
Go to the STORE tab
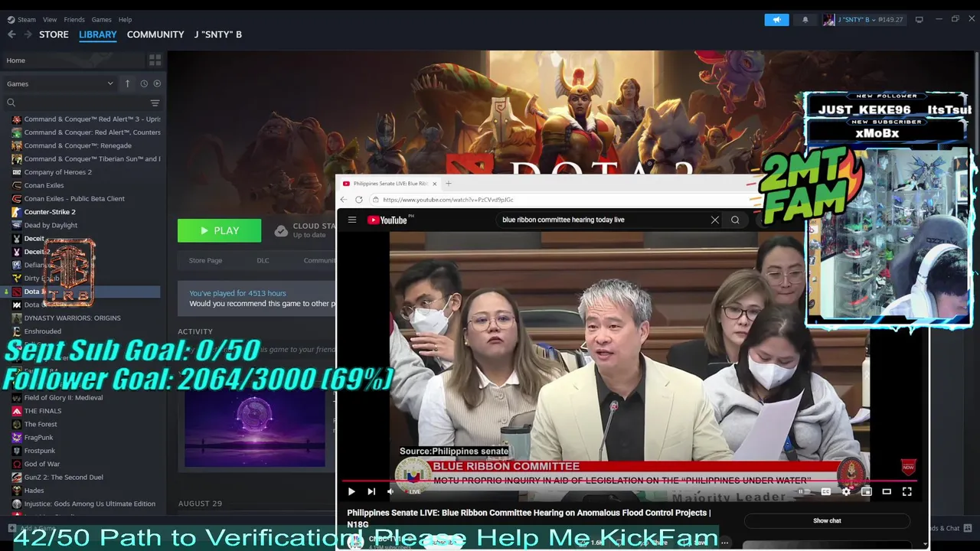54,34
